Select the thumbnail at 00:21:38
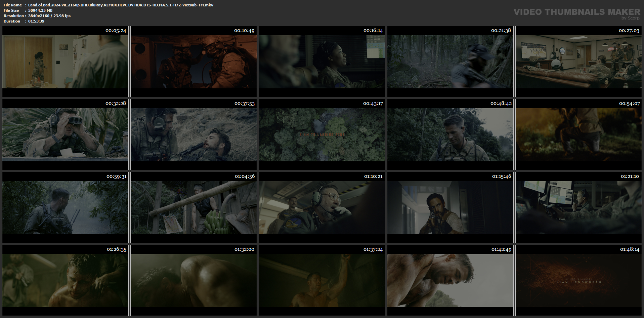644x318 pixels. coord(450,62)
